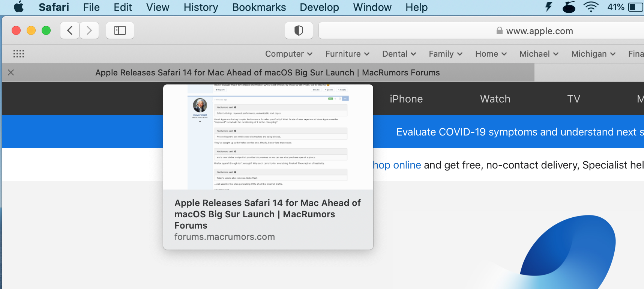Go back with the Back arrow button
This screenshot has height=289, width=644.
[70, 30]
